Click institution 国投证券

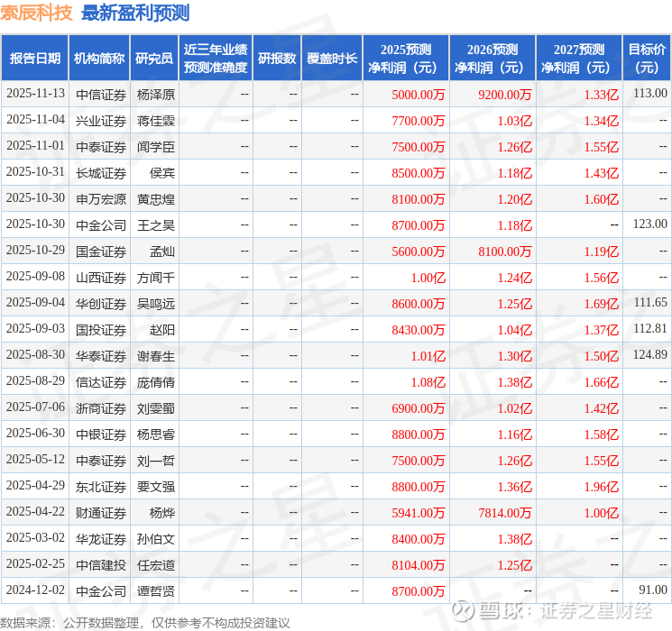pyautogui.click(x=101, y=330)
